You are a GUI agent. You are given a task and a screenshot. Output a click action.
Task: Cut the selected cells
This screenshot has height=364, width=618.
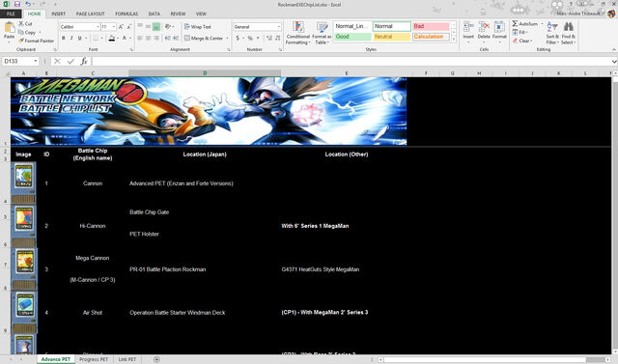25,24
